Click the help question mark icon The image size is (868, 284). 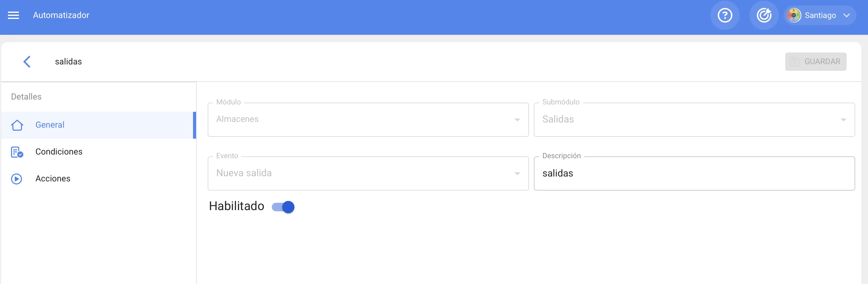click(725, 15)
